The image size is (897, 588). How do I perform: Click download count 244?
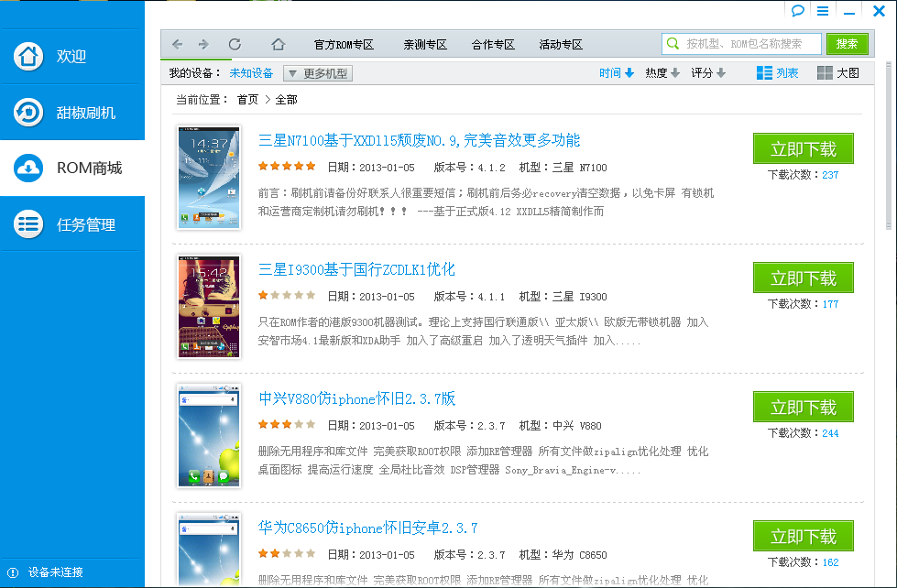click(x=830, y=433)
